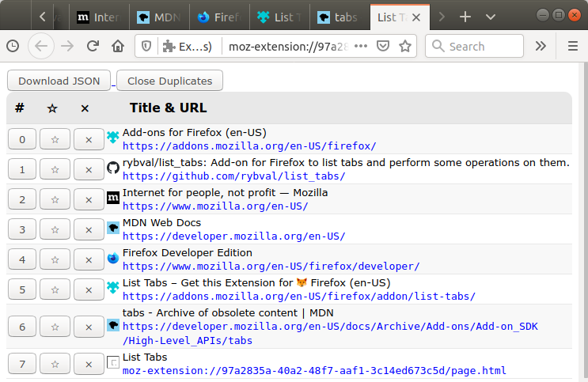Close the Add-ons for Firefox row tab
The image size is (588, 382).
89,139
